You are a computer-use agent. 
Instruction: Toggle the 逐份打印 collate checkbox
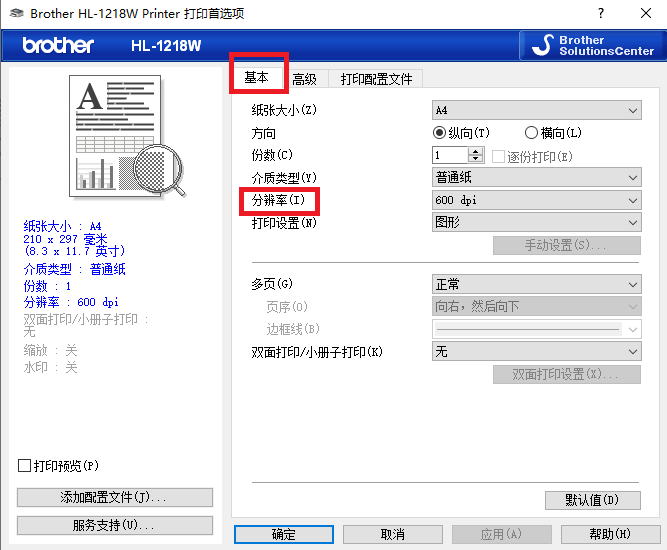click(x=498, y=157)
